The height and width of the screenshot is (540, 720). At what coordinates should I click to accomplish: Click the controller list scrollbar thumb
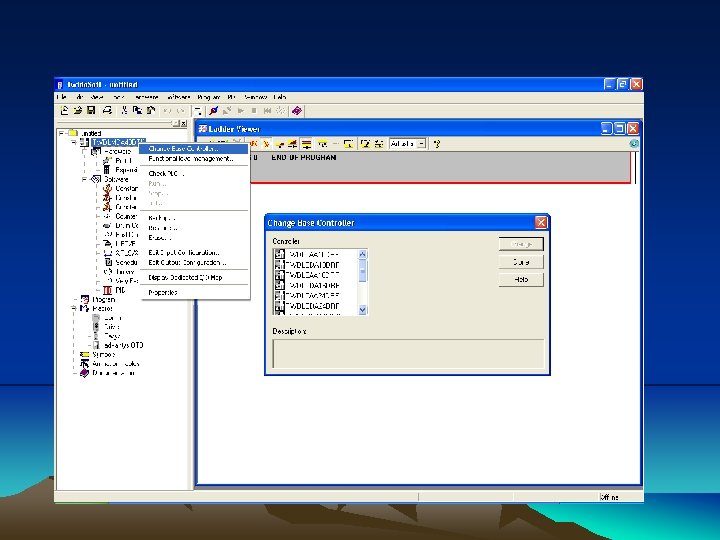point(362,270)
